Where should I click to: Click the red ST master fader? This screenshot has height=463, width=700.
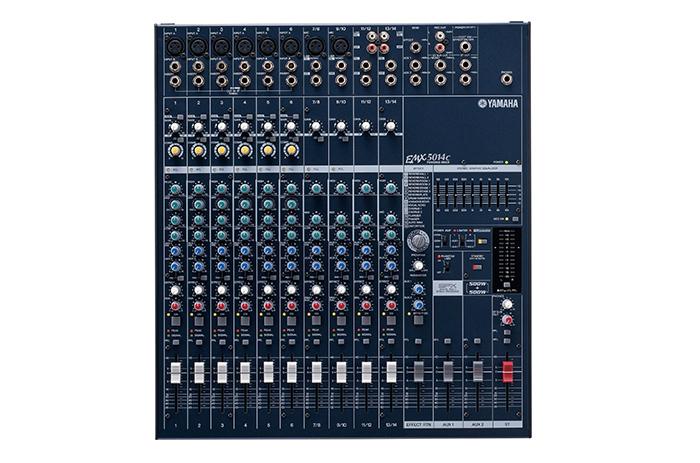508,372
